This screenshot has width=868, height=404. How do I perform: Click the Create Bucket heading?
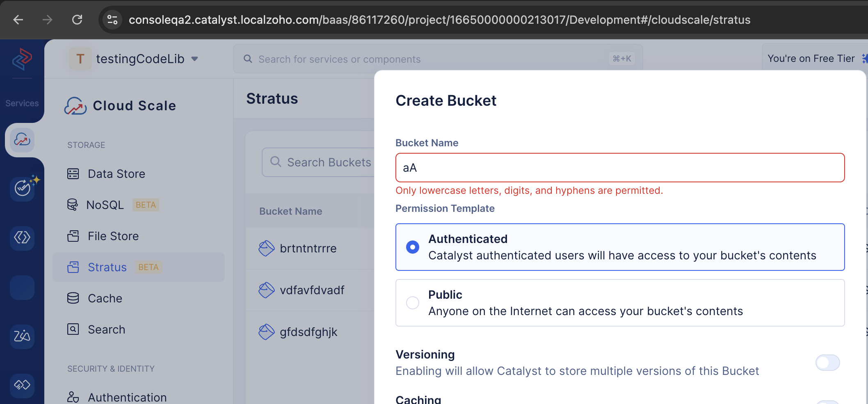(x=446, y=100)
